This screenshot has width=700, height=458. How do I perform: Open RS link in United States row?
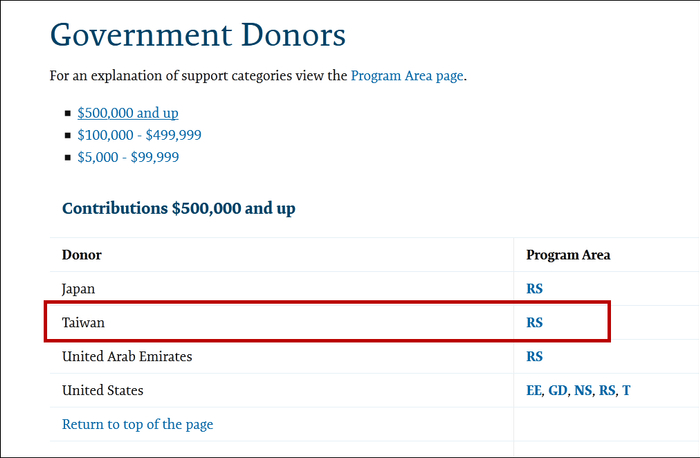click(x=606, y=391)
